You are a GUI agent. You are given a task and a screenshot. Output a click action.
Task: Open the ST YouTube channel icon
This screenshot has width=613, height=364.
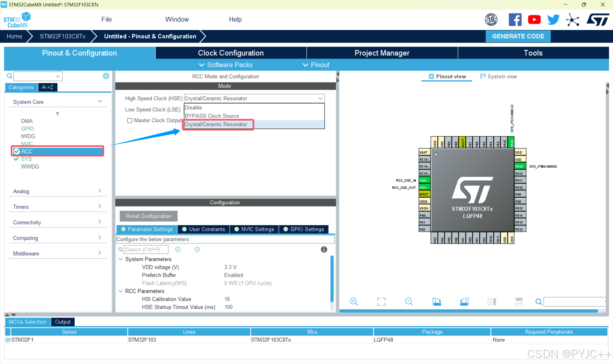534,20
